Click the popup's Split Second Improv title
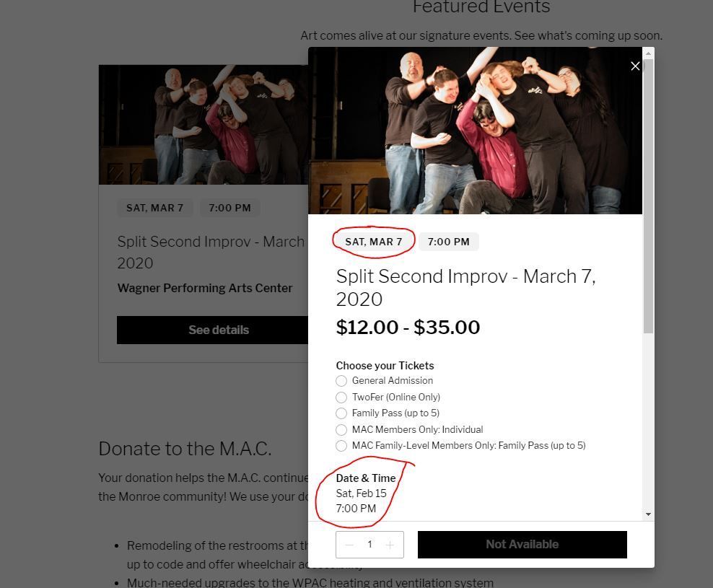713x588 pixels. 465,287
